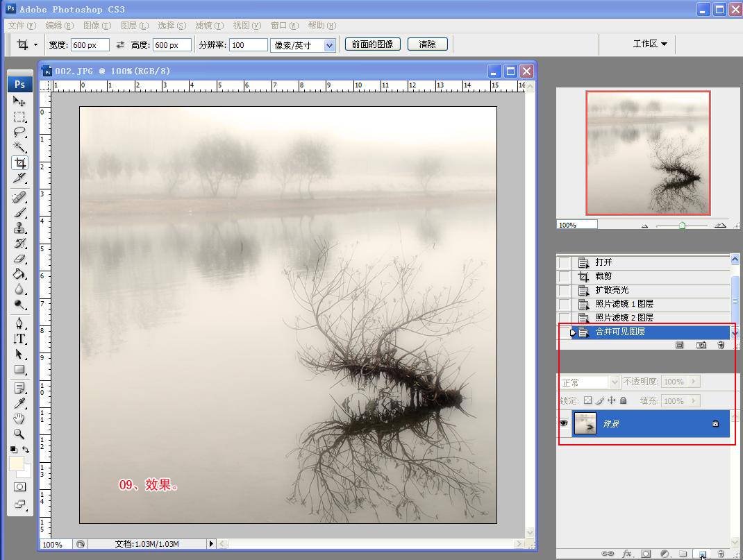
Task: Set history brush source for 扩散亮光 state
Action: 564,289
